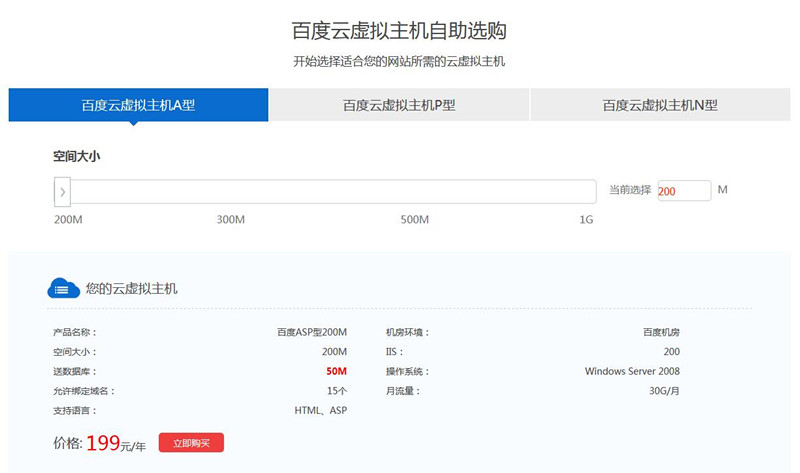Click the product name value 百度ASP型200M

[312, 332]
